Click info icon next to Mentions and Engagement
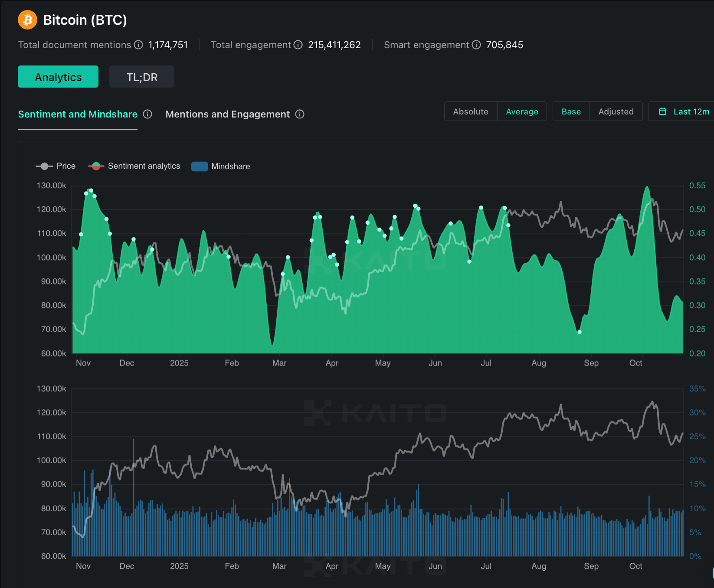The height and width of the screenshot is (588, 714). point(300,114)
